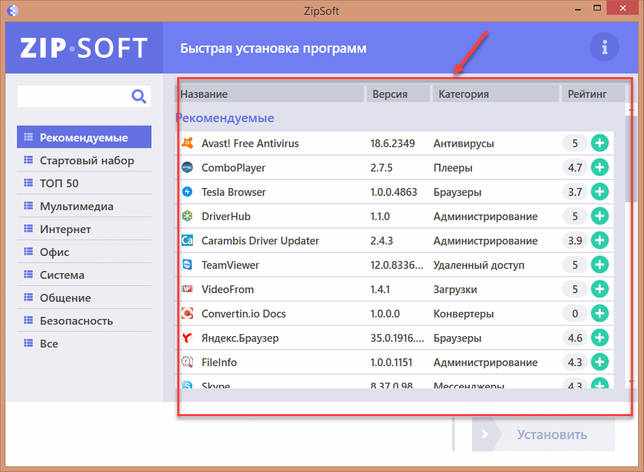The width and height of the screenshot is (644, 472).
Task: Select Carambis Driver Updater name text
Action: 260,241
